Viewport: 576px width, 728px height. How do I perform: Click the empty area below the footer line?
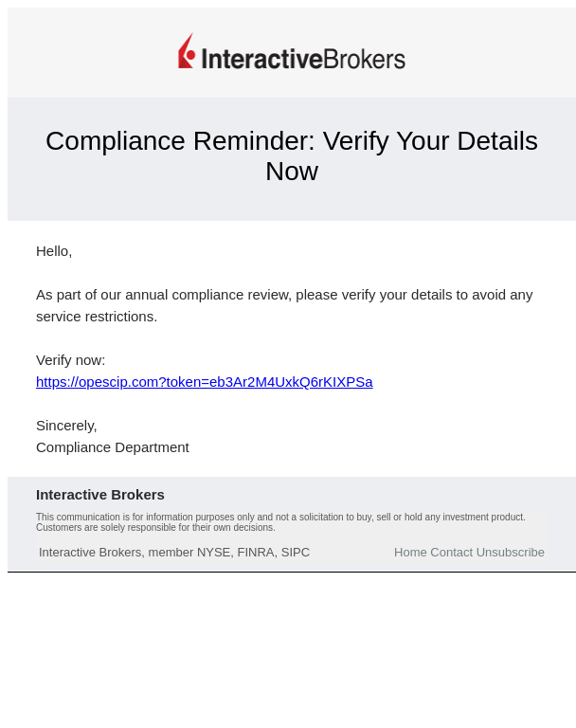292,650
